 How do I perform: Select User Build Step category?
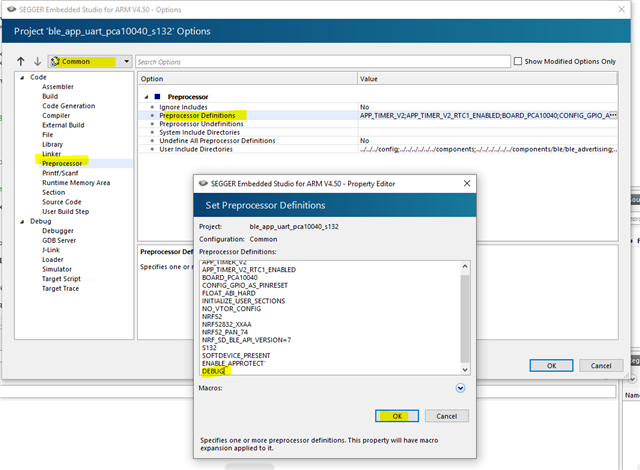point(65,212)
